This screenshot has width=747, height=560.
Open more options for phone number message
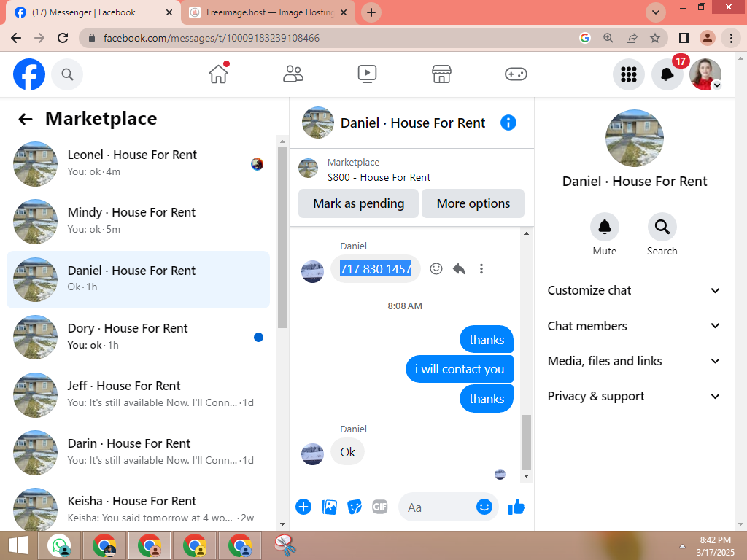point(481,269)
